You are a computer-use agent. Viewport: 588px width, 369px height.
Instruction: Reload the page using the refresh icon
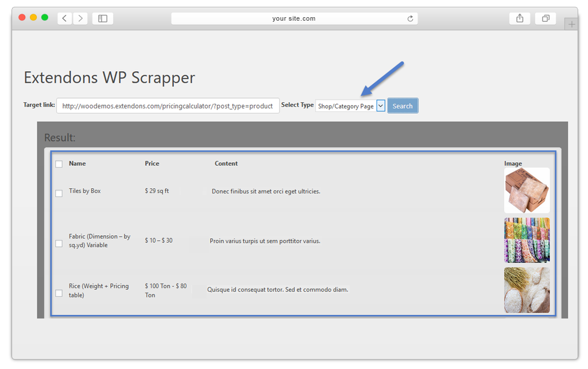410,18
